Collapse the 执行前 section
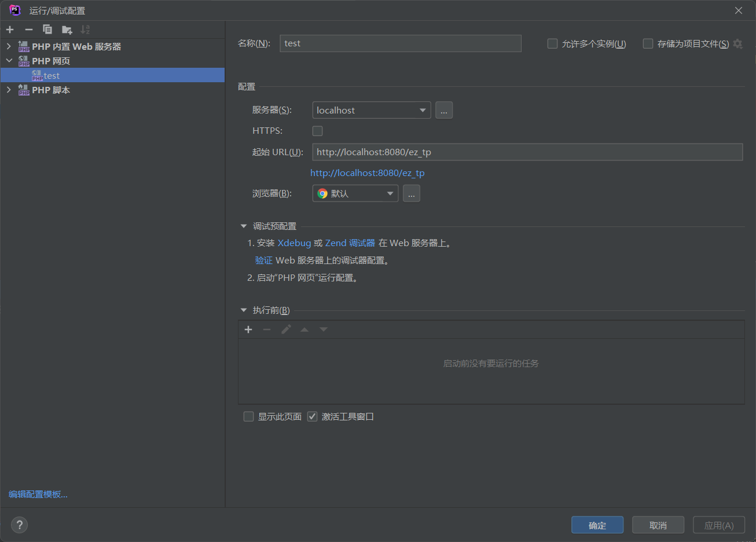 coord(244,310)
